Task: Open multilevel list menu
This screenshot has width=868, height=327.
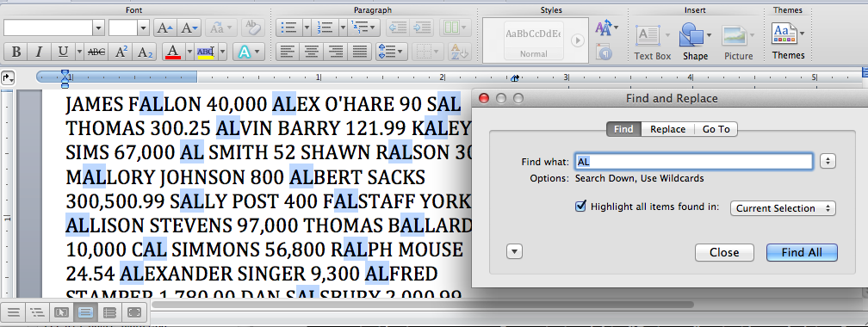Action: 363,28
